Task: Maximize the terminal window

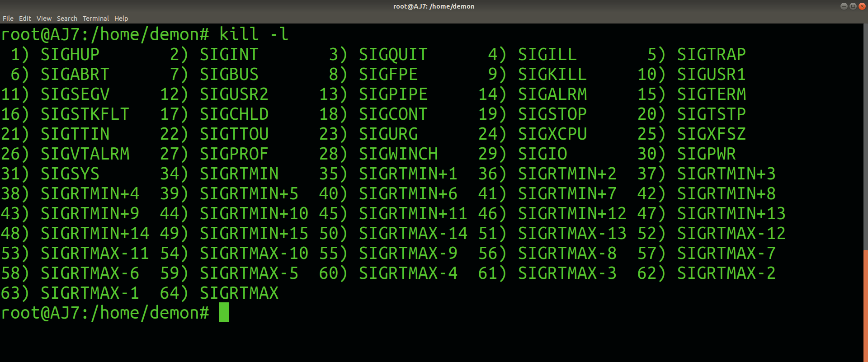Action: tap(853, 6)
